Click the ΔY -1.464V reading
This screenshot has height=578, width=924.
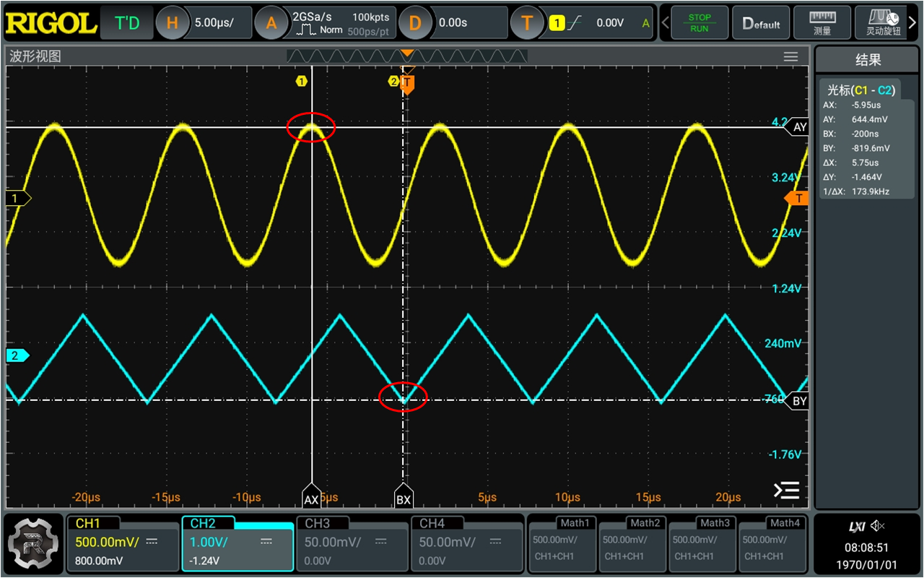(868, 177)
